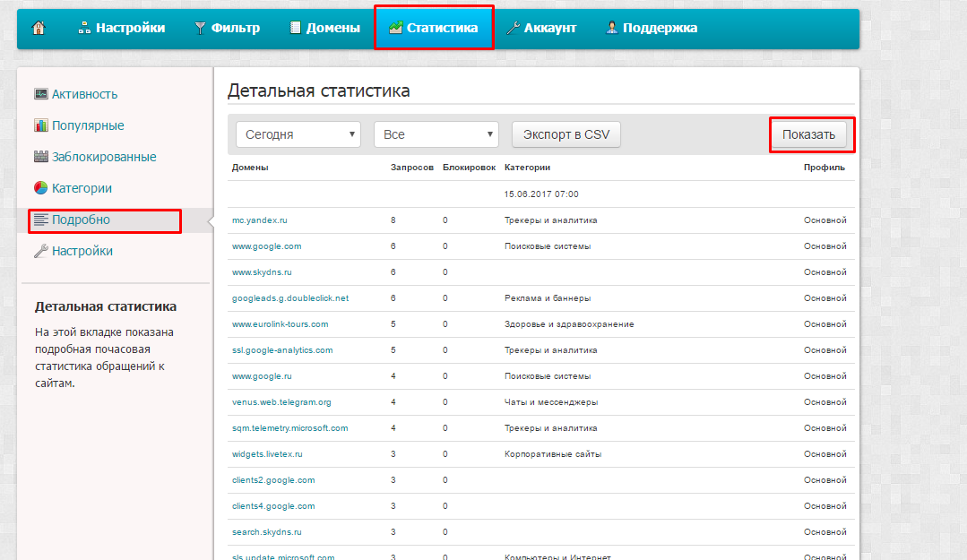Click the monitor icon next to Активность
Image resolution: width=967 pixels, height=560 pixels.
click(41, 94)
